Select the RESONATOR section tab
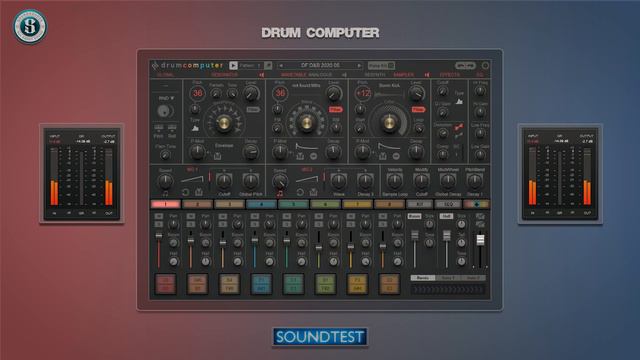The width and height of the screenshot is (640, 360). [224, 75]
